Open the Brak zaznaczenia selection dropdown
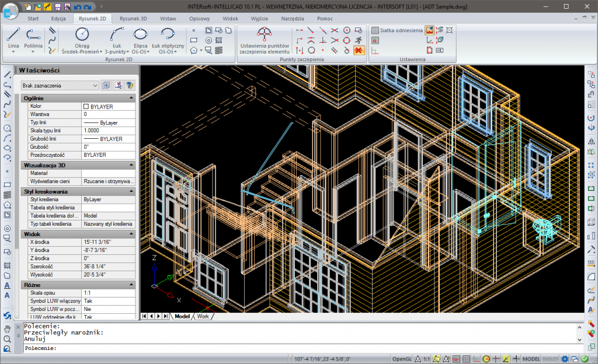 pyautogui.click(x=59, y=85)
